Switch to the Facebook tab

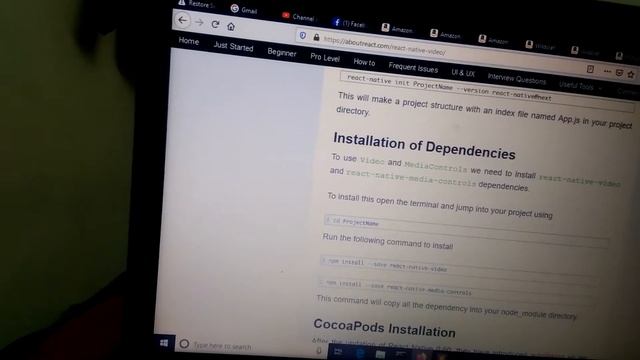[349, 23]
